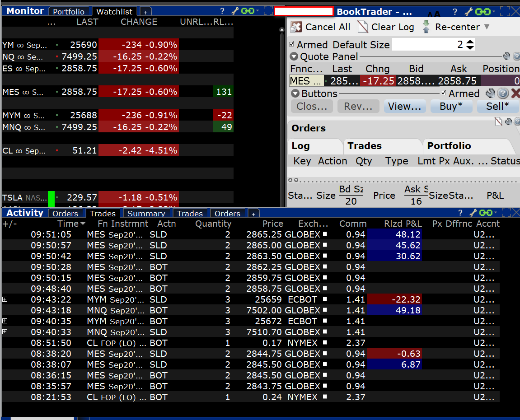Configure Buttons panel via gear icon
Viewport: 520px width, 420px height.
[x=490, y=93]
